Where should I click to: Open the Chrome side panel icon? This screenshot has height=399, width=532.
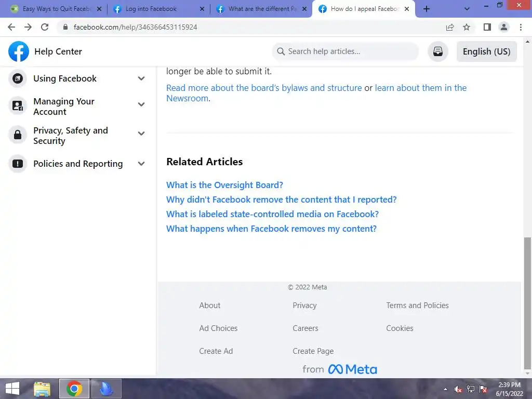coord(487,27)
